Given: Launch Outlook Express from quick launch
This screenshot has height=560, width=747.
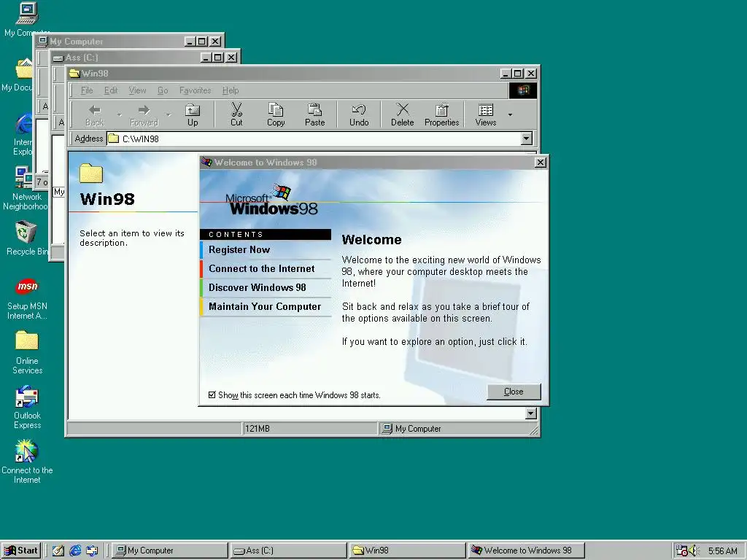Looking at the screenshot, I should 92,551.
